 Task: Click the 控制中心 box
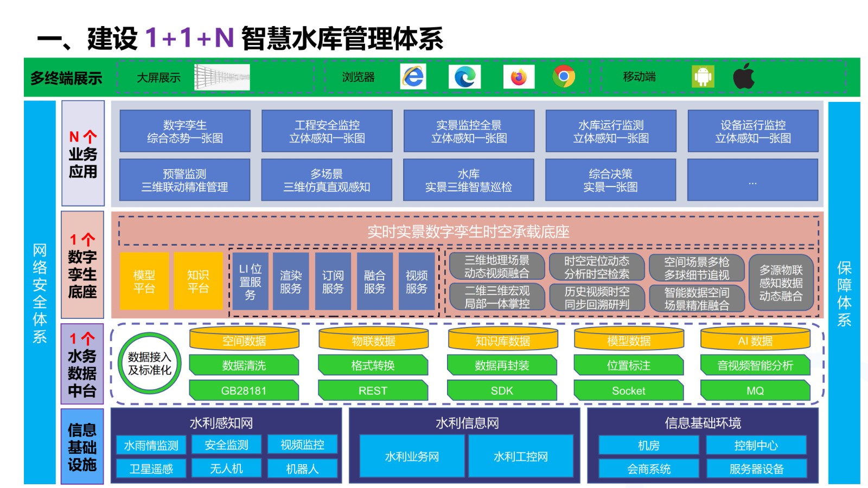(x=756, y=445)
